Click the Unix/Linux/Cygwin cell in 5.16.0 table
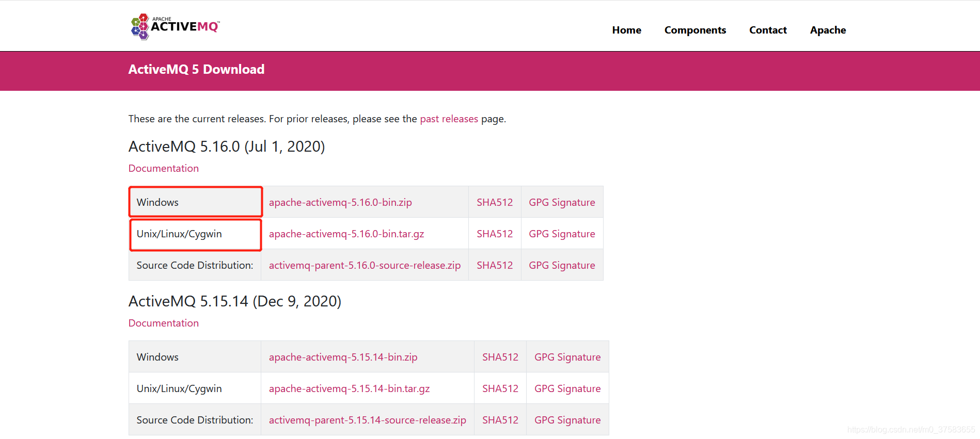This screenshot has width=980, height=439. point(195,234)
